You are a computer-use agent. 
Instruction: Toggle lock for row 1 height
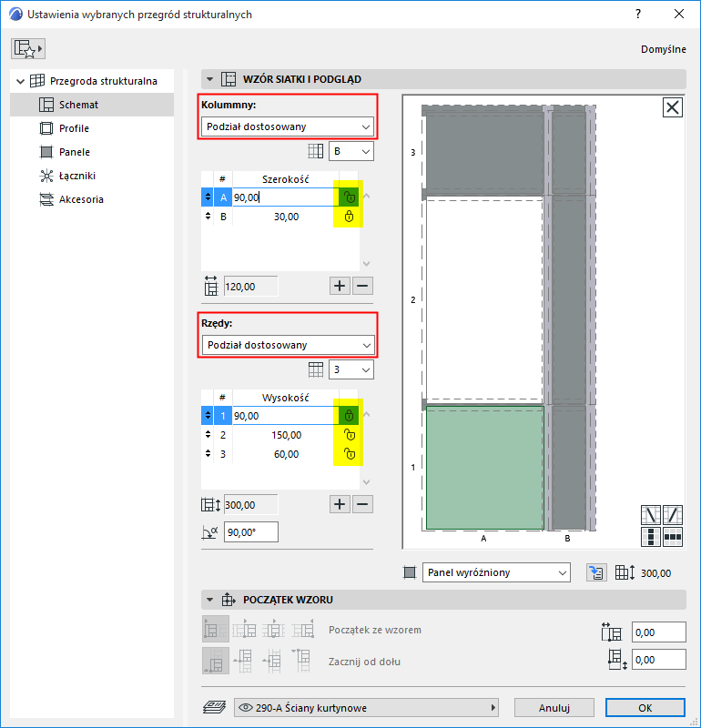(349, 416)
